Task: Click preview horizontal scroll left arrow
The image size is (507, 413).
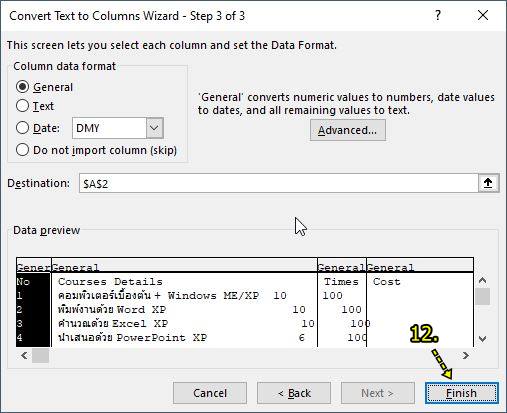Action: point(24,356)
